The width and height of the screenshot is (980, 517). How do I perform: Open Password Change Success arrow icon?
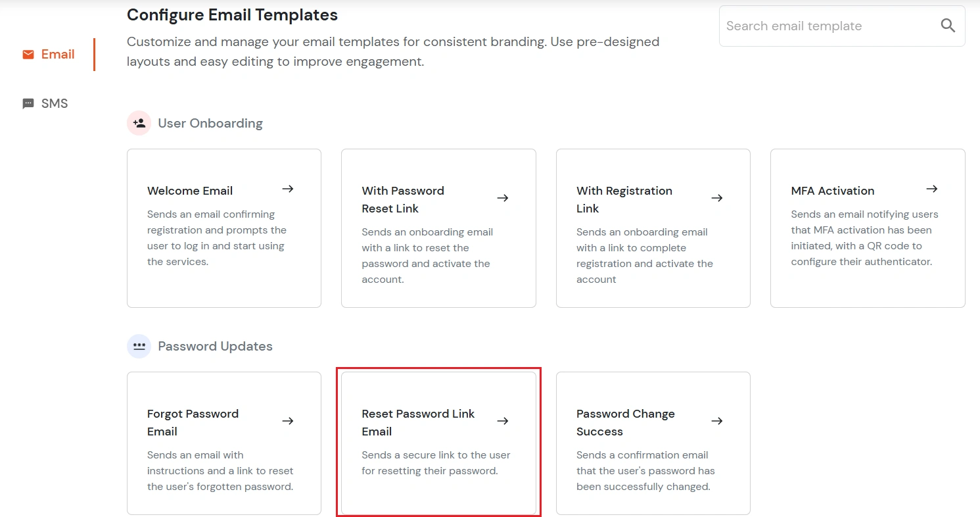coord(716,421)
